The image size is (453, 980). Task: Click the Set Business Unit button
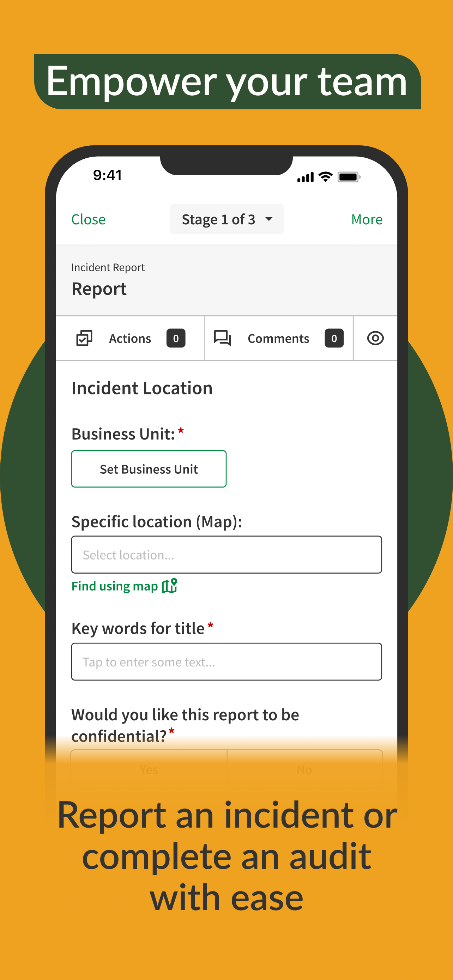coord(149,469)
